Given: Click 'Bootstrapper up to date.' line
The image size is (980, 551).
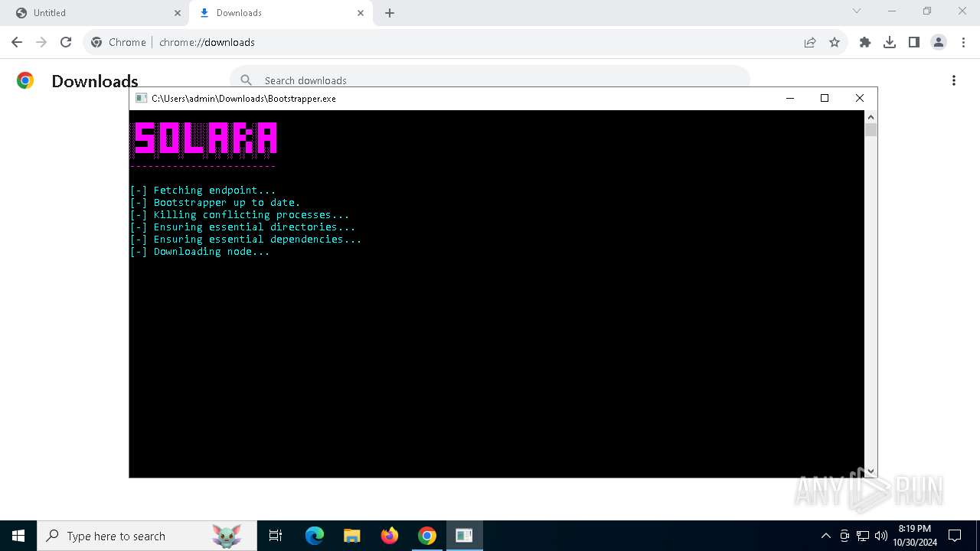Looking at the screenshot, I should click(x=215, y=203).
